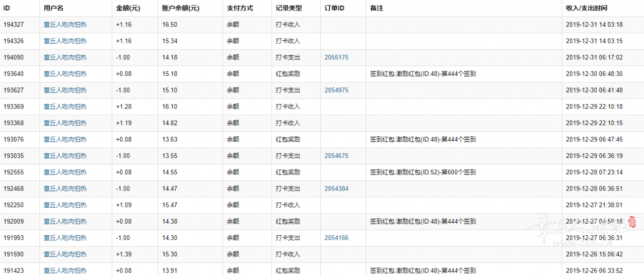
Task: Click timestamp 2019-12-31 14:03:18
Action: pyautogui.click(x=594, y=25)
